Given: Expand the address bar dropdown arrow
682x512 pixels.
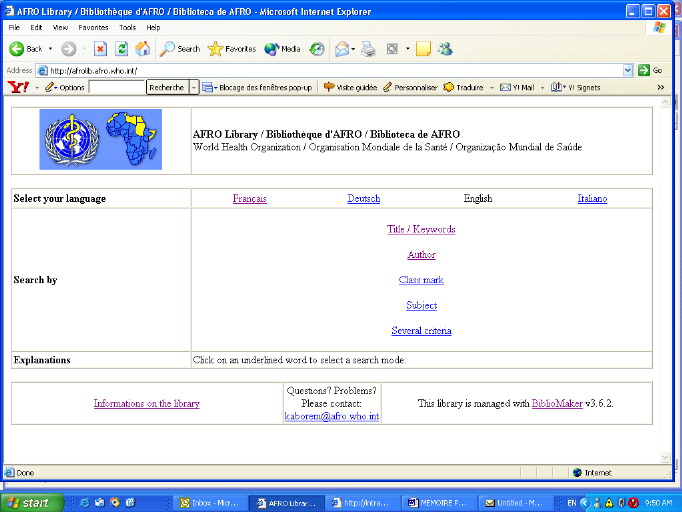Looking at the screenshot, I should 629,71.
